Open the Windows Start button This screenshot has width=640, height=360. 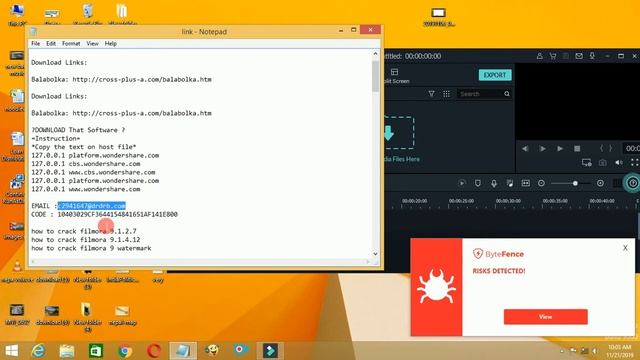tap(11, 351)
